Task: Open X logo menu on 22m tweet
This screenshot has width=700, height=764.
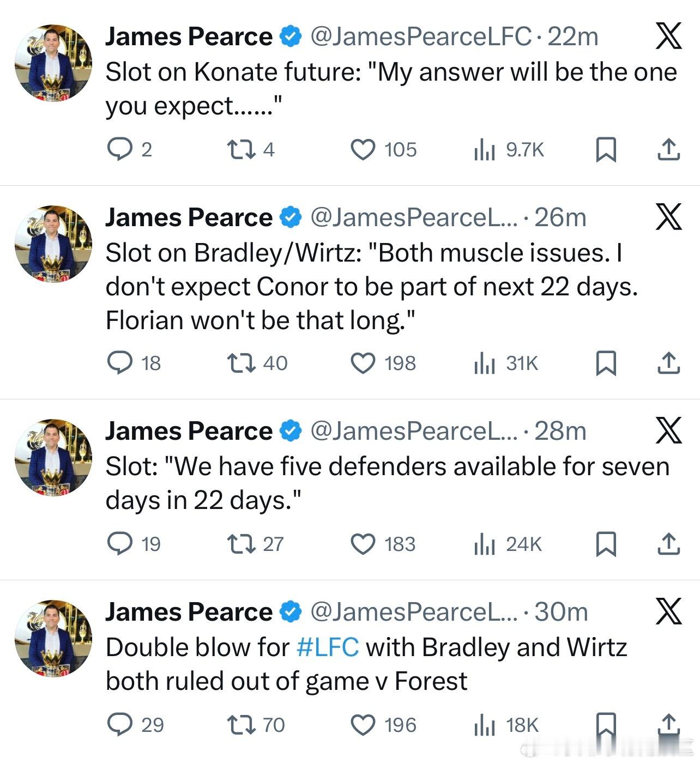Action: pyautogui.click(x=668, y=36)
